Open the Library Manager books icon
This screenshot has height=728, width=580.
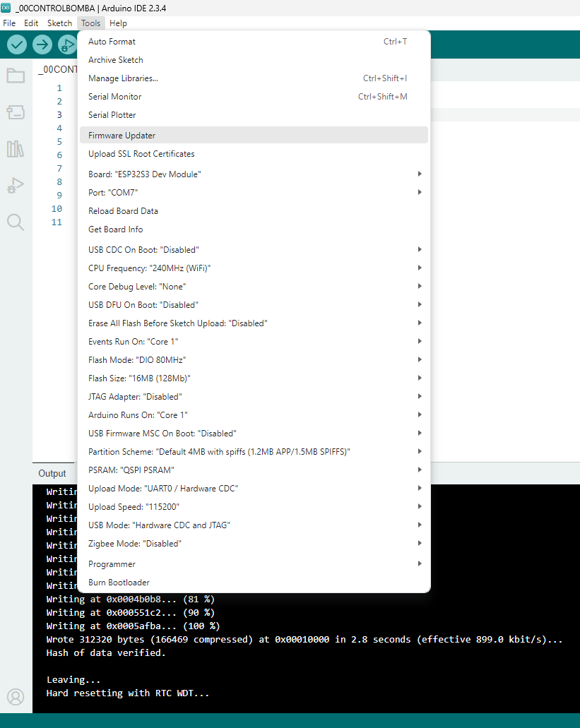(x=16, y=149)
